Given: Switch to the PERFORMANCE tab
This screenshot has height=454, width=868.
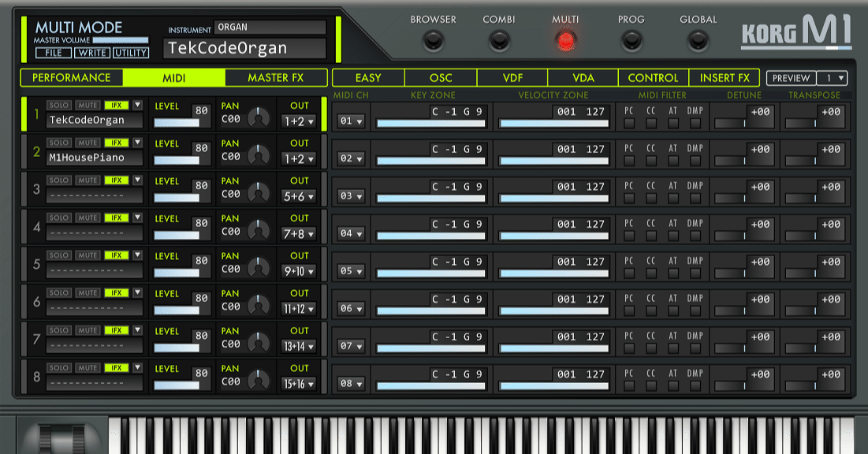Looking at the screenshot, I should [72, 78].
